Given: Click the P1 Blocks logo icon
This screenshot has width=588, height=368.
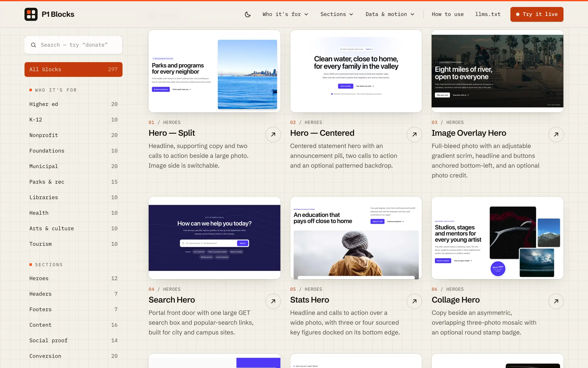Looking at the screenshot, I should point(31,14).
